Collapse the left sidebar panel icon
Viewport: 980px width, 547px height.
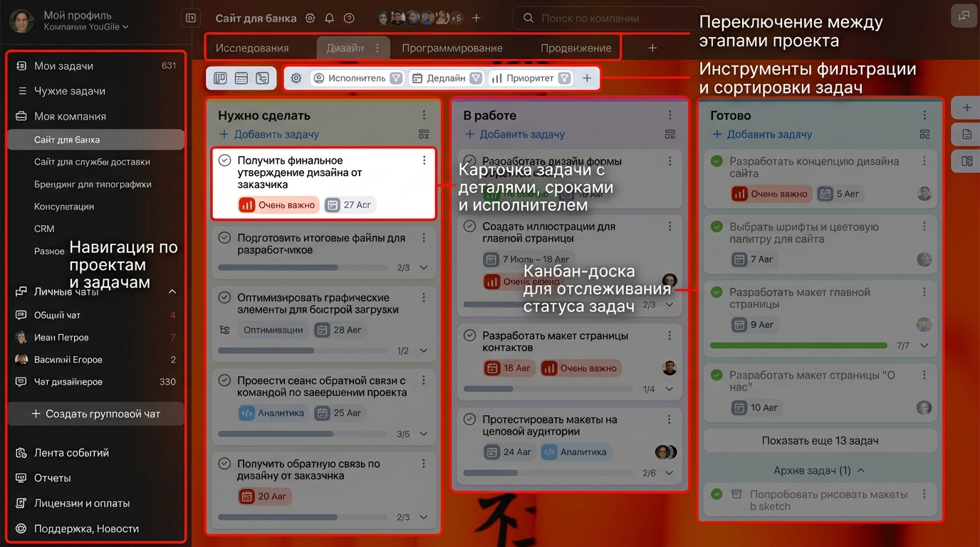pyautogui.click(x=190, y=19)
